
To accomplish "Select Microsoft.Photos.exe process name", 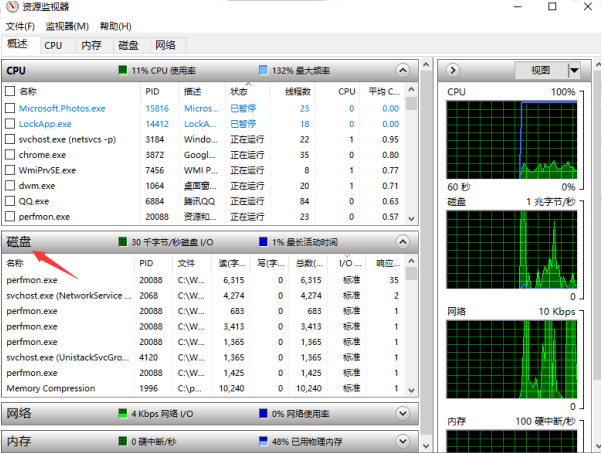I will (62, 108).
